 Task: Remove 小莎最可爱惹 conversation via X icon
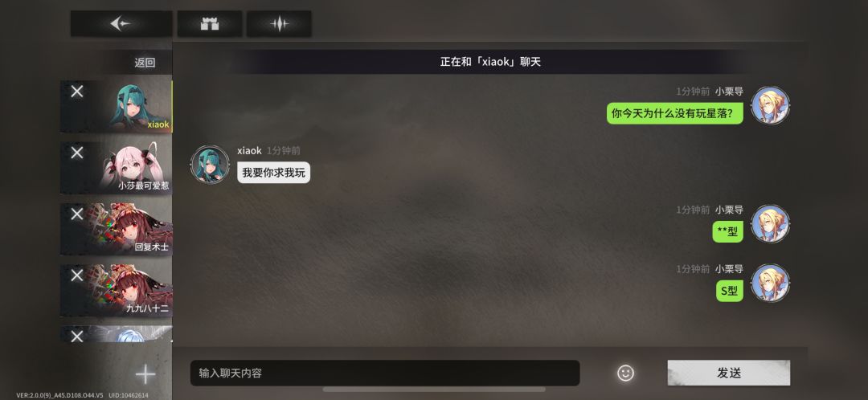[77, 153]
